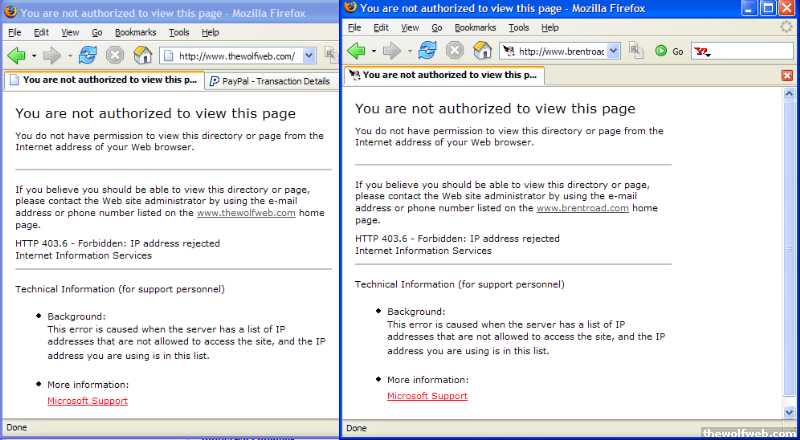The height and width of the screenshot is (440, 800).
Task: Click 'More information:' text in left window
Action: tap(88, 384)
